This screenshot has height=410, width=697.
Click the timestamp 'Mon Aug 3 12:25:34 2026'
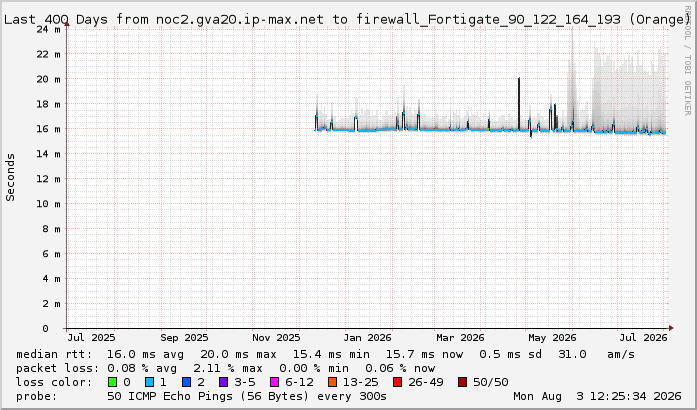(597, 396)
